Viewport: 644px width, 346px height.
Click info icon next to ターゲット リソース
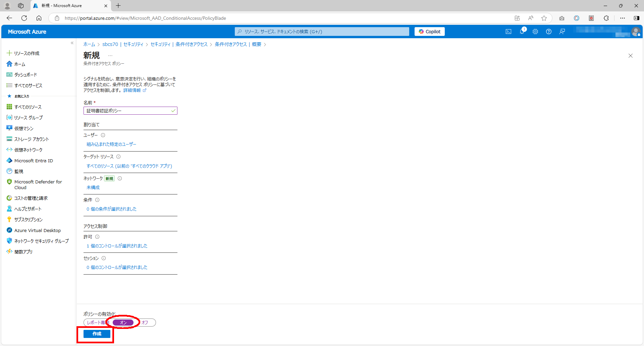point(118,157)
